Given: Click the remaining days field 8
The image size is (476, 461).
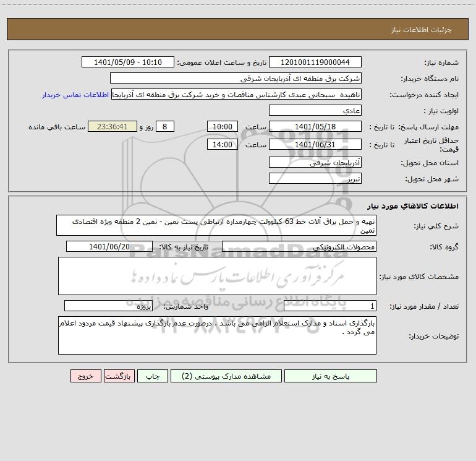Looking at the screenshot, I should [x=165, y=127].
